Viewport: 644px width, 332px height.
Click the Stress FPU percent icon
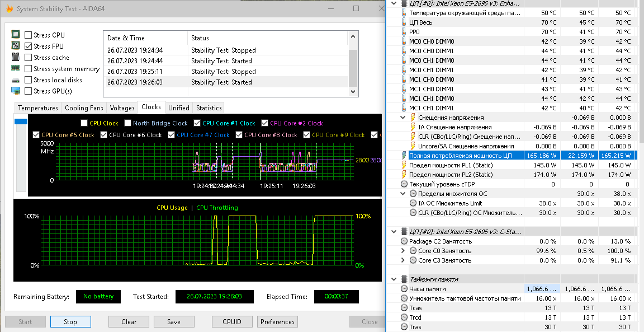[x=16, y=46]
